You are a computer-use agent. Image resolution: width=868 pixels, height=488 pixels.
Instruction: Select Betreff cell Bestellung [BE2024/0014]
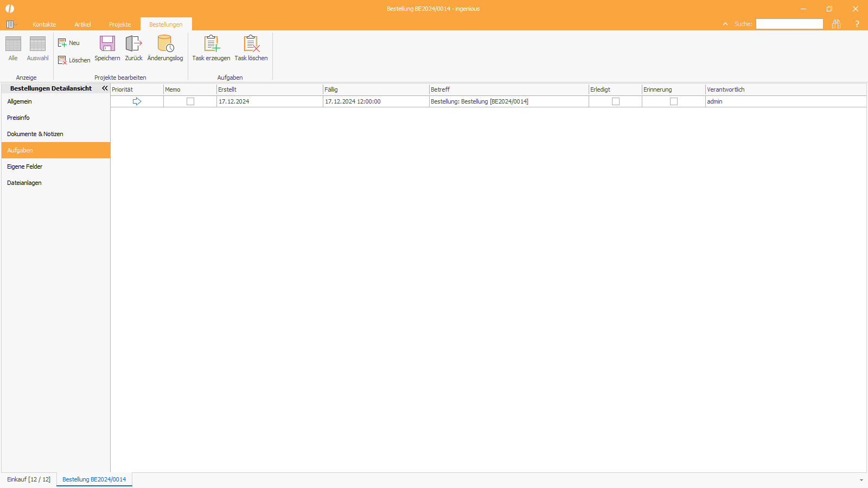pyautogui.click(x=509, y=101)
